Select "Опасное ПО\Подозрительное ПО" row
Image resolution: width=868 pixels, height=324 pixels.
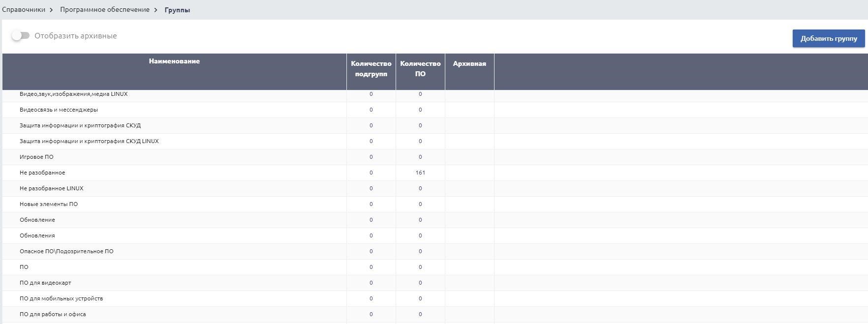(x=66, y=251)
